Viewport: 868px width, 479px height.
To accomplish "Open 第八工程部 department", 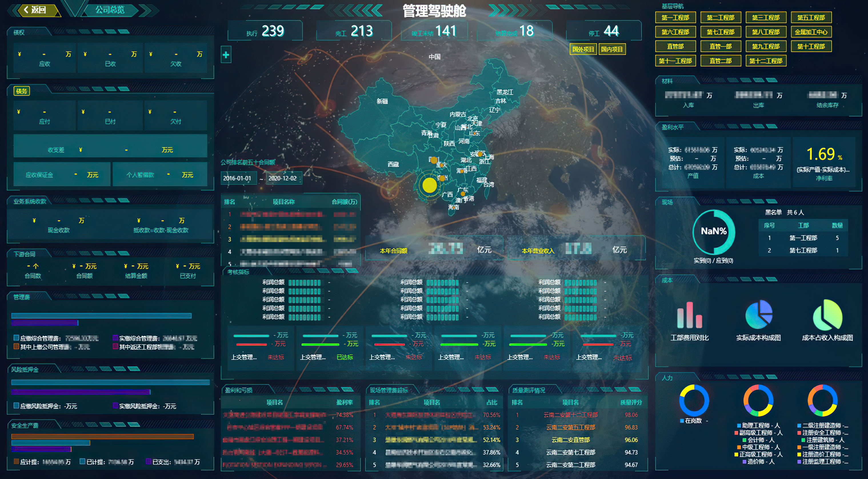I will 766,32.
